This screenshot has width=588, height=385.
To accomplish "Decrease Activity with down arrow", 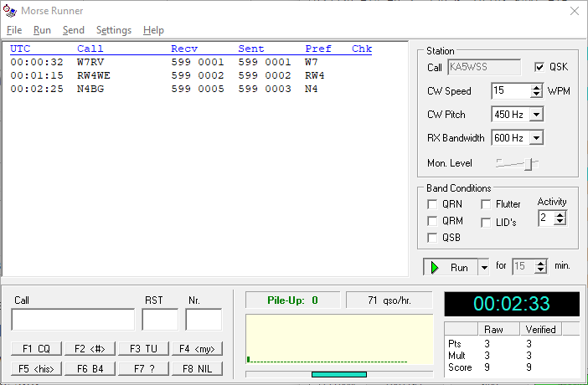I will tap(560, 222).
